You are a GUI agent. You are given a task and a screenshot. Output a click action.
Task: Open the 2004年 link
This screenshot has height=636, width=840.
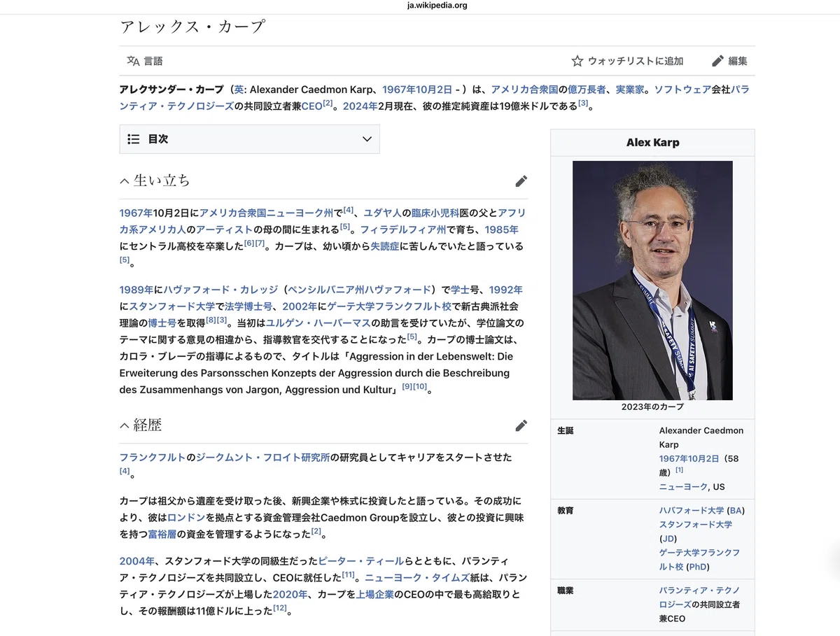136,561
